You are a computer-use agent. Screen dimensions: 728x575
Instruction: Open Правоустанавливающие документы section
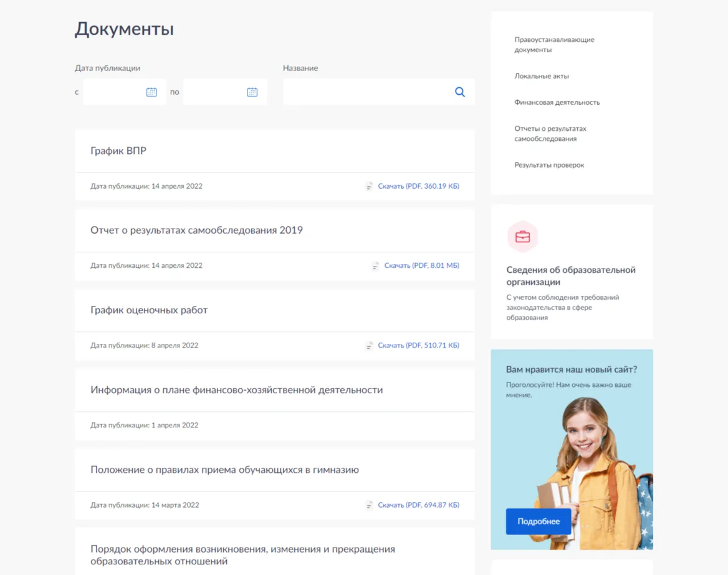pos(554,45)
